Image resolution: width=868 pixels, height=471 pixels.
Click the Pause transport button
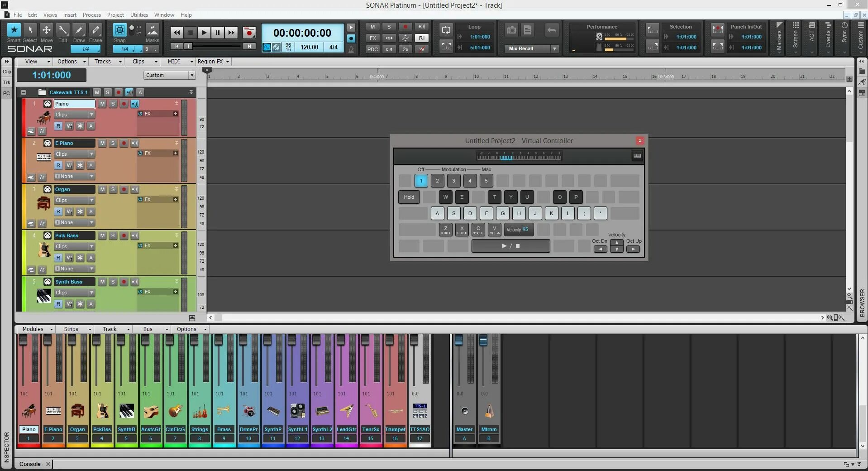(x=218, y=33)
